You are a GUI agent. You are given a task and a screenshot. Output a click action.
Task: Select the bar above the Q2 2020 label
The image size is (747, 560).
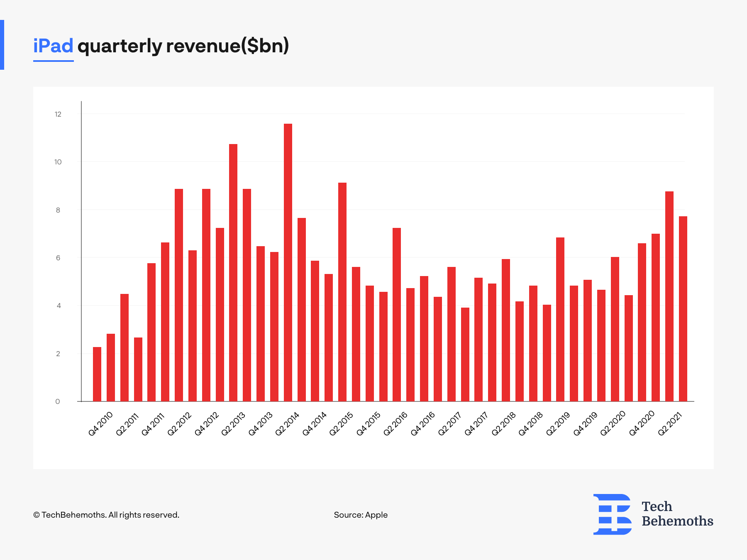click(x=615, y=329)
